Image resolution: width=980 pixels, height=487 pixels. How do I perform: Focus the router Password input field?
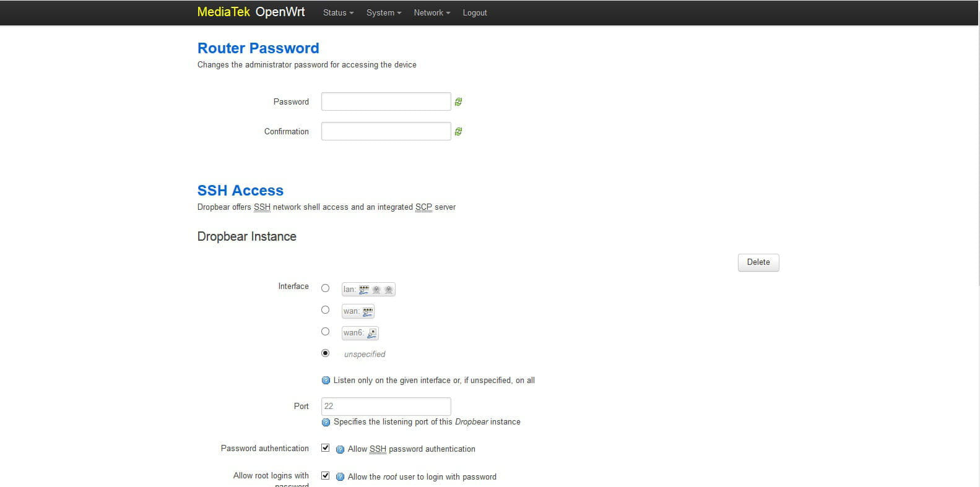point(386,101)
